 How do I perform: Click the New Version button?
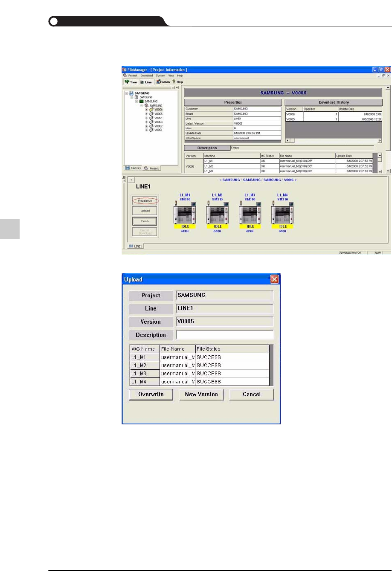click(x=201, y=394)
